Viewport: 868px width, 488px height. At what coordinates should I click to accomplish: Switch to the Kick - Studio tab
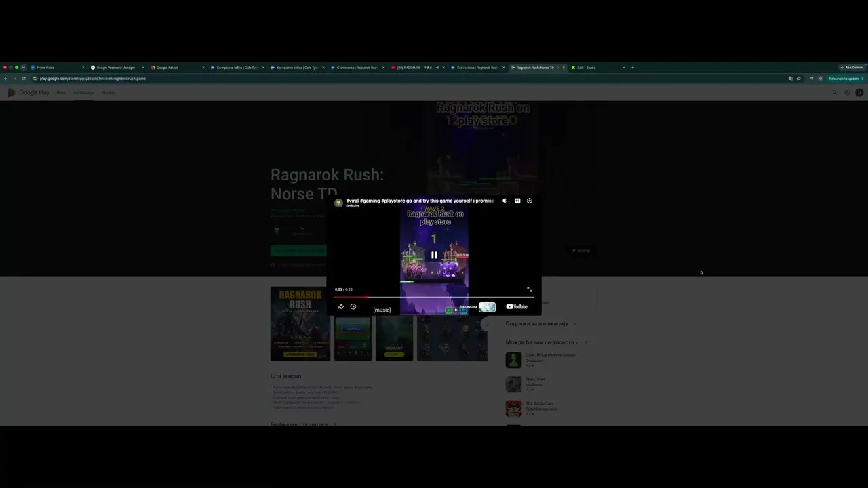(597, 68)
